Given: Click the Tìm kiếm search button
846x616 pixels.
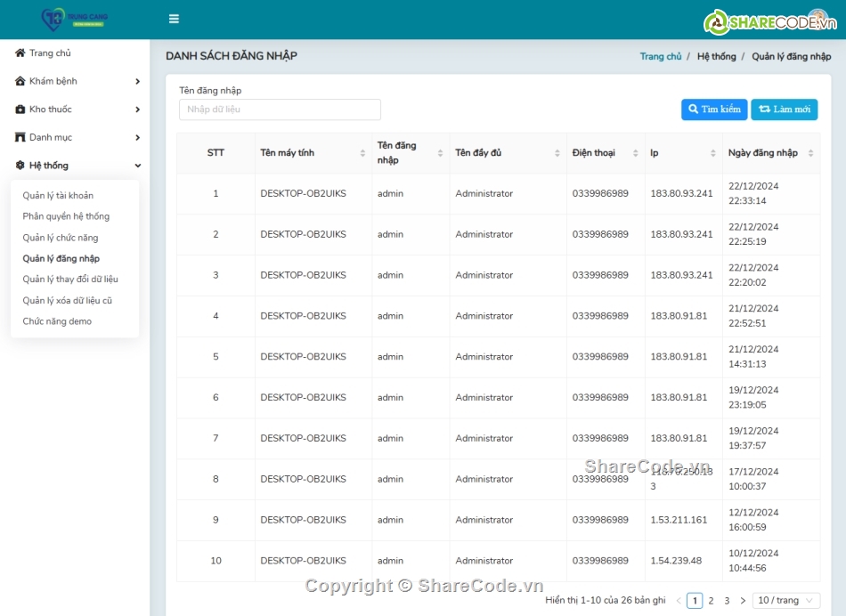Looking at the screenshot, I should click(714, 109).
